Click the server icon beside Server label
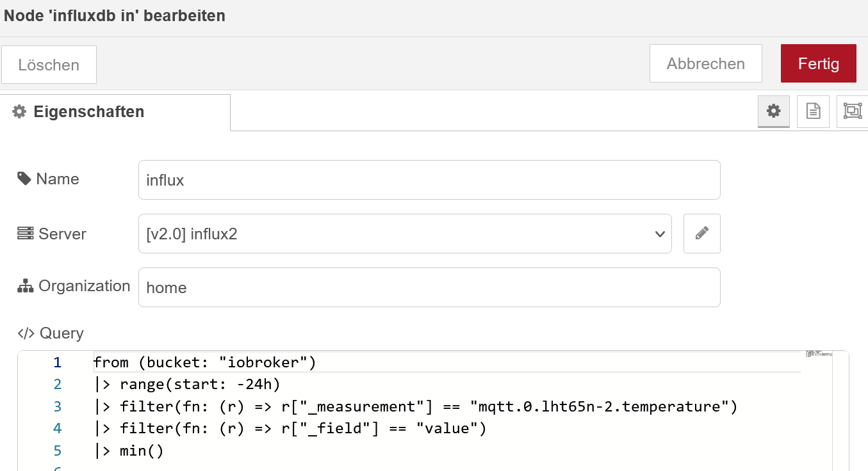The image size is (868, 471). 25,234
